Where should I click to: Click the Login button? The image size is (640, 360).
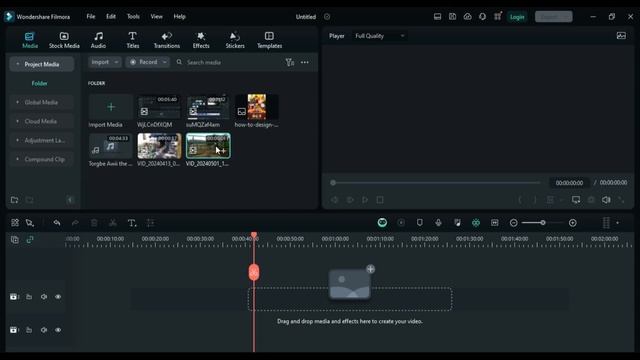517,17
